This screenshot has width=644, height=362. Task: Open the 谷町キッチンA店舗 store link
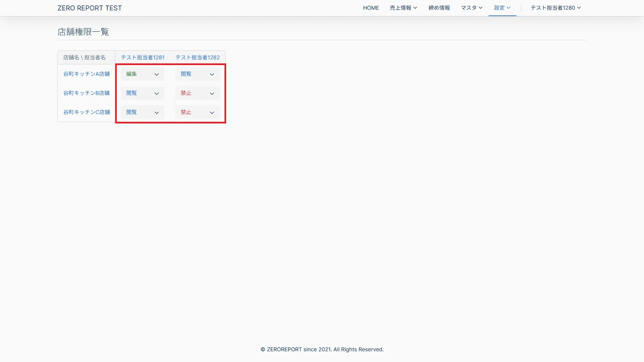pyautogui.click(x=87, y=74)
